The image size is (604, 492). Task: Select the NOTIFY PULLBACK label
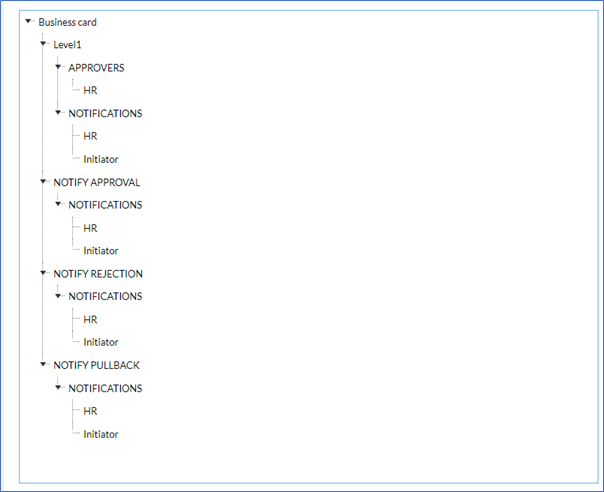(97, 365)
